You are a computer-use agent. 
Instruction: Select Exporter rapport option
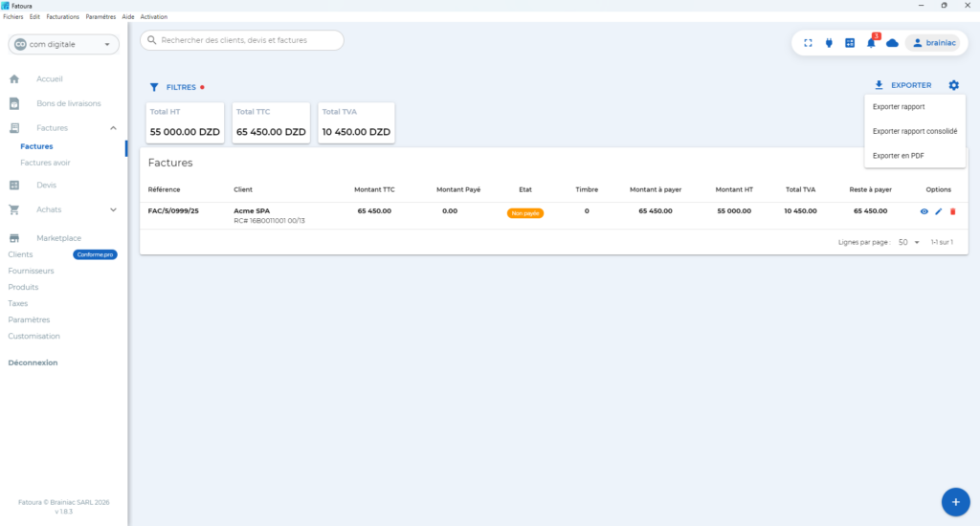coord(915,107)
